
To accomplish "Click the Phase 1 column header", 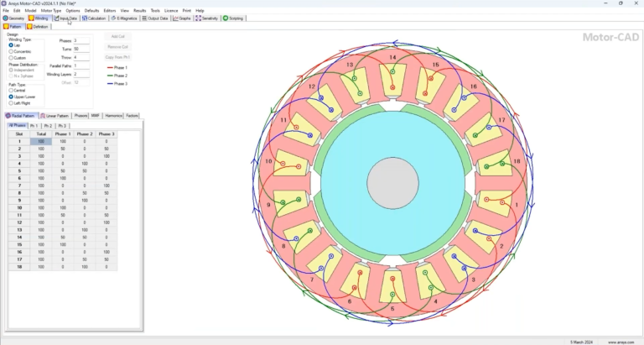I will pos(63,134).
